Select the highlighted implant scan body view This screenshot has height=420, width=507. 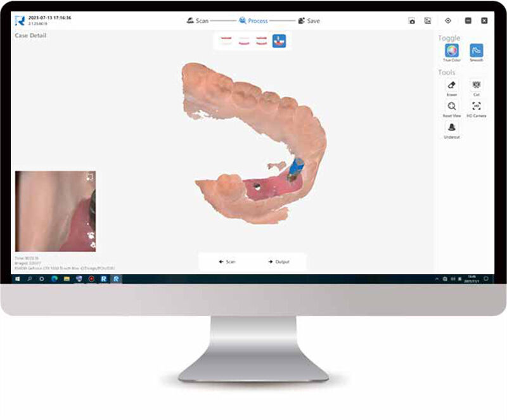coord(279,41)
